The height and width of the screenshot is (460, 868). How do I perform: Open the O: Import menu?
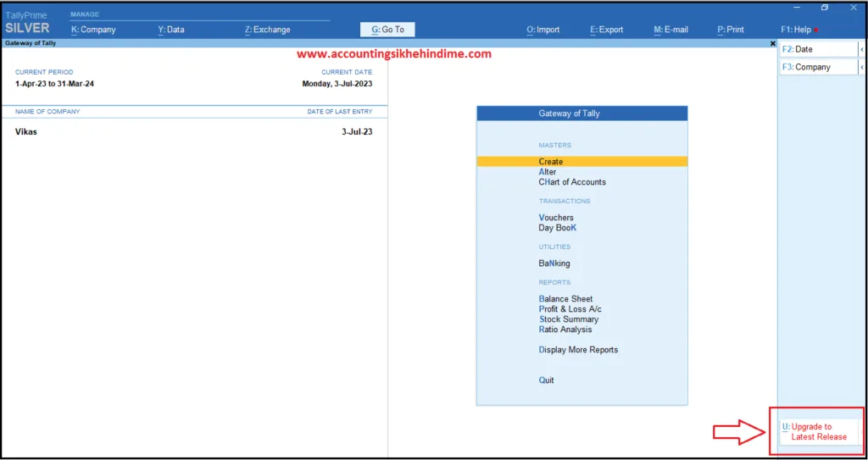click(x=543, y=30)
